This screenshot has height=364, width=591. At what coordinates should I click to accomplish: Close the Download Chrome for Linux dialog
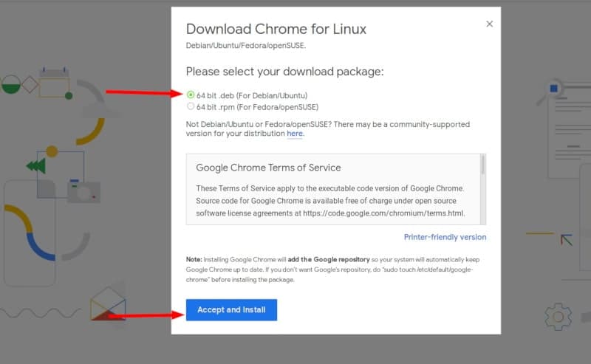tap(489, 24)
